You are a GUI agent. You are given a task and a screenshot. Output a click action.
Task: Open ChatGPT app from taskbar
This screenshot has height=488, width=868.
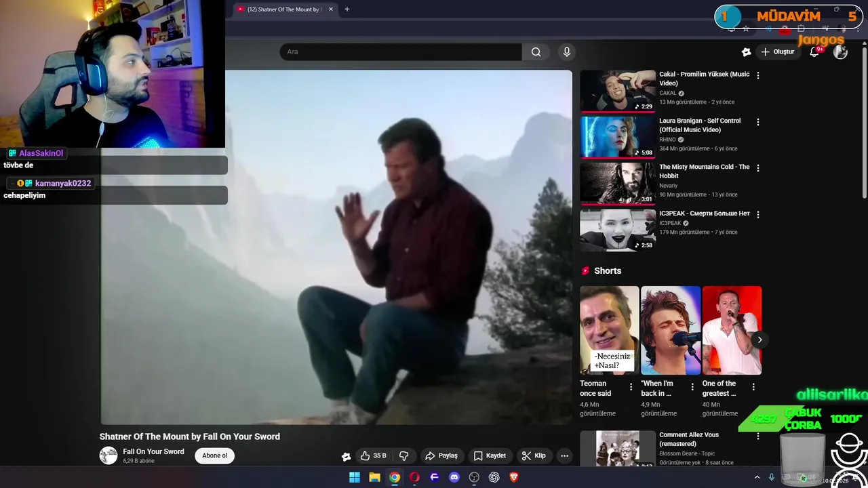pyautogui.click(x=494, y=477)
